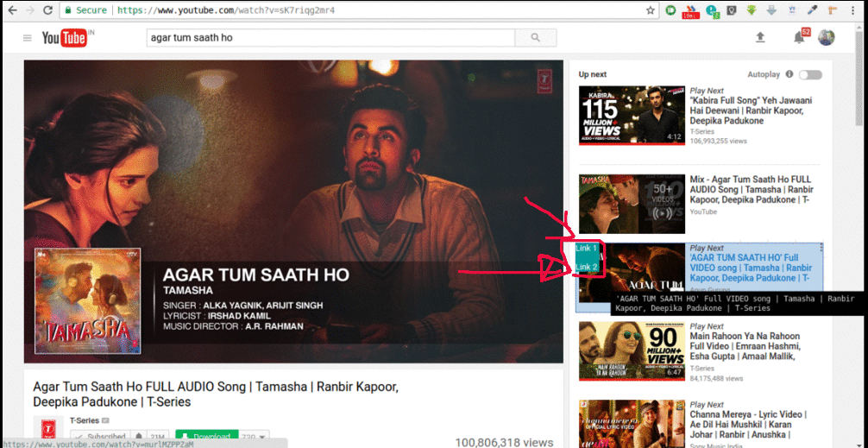Open the T-Series channel name link
The height and width of the screenshot is (448, 868).
pos(85,420)
